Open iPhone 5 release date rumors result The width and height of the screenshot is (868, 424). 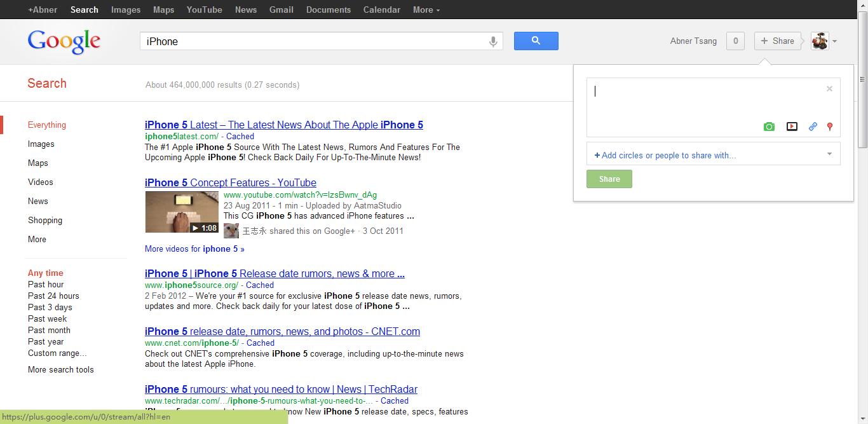point(275,273)
